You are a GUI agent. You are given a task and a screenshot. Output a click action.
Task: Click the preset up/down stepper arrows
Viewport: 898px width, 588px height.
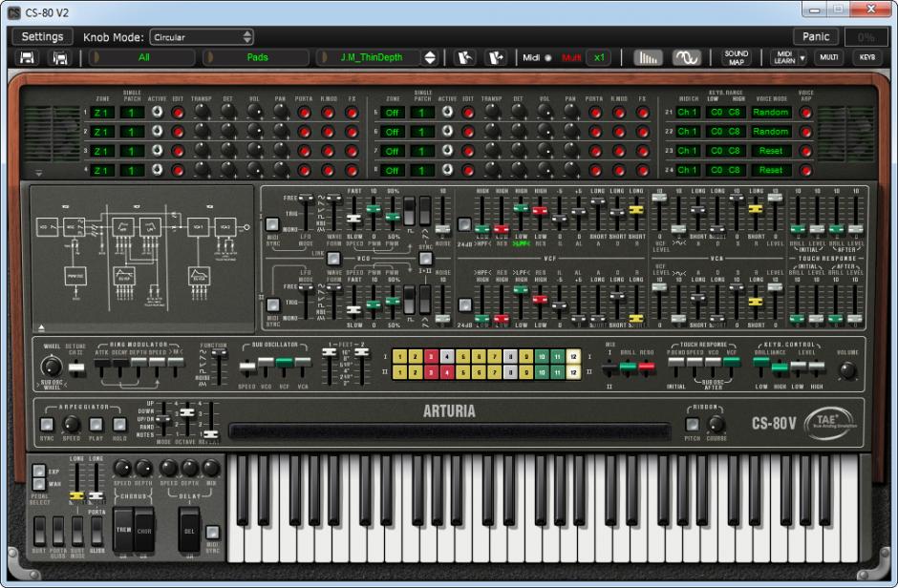point(430,57)
